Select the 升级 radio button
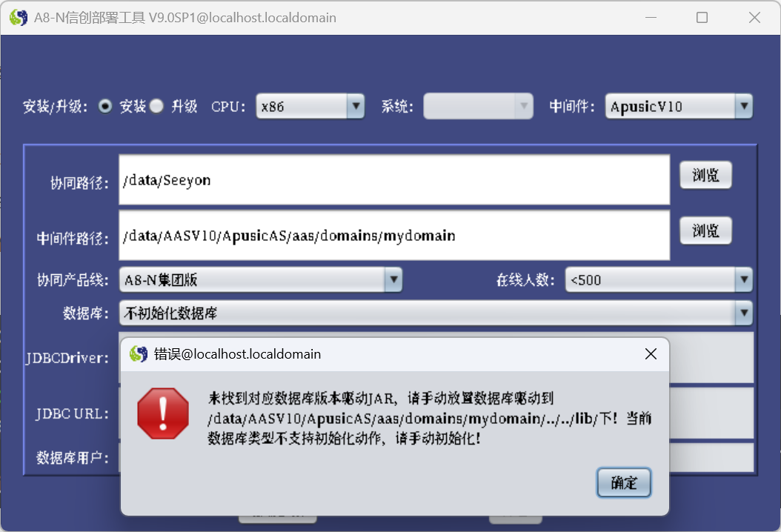This screenshot has height=532, width=781. coord(156,106)
